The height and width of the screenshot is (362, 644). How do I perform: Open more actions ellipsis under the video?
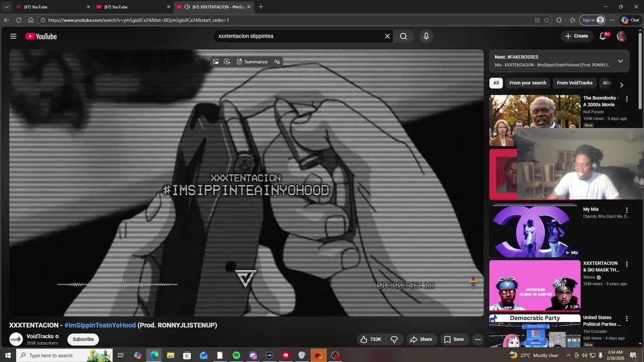click(x=478, y=339)
